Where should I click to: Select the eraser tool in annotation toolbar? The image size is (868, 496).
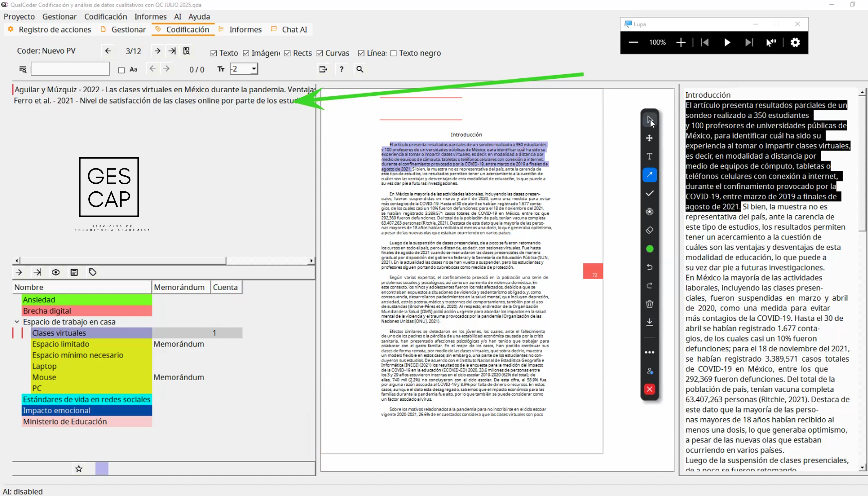tap(649, 230)
